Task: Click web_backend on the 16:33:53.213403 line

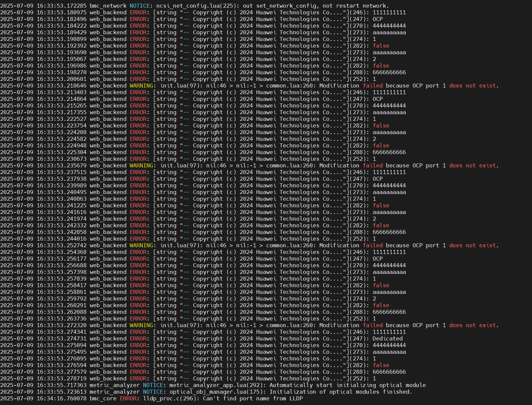Action: coord(108,92)
